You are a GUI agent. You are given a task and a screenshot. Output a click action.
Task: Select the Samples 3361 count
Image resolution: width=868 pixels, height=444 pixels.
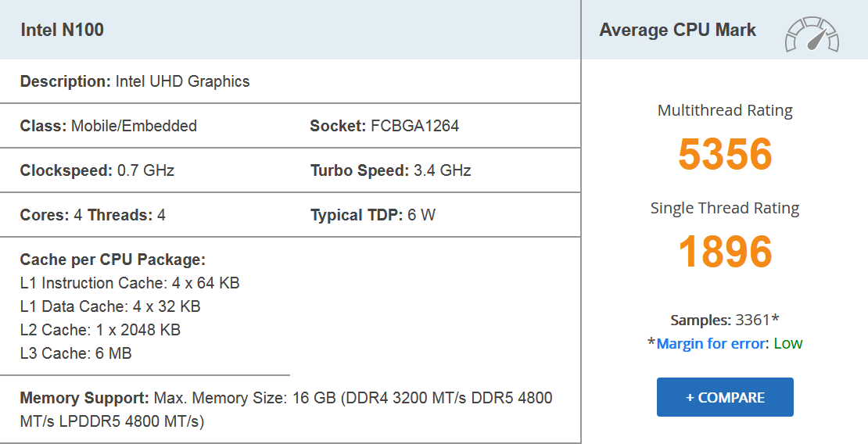pos(725,320)
